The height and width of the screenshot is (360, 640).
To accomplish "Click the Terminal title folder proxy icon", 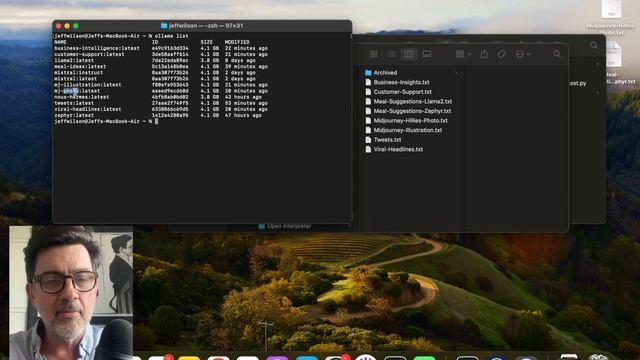I will (164, 26).
